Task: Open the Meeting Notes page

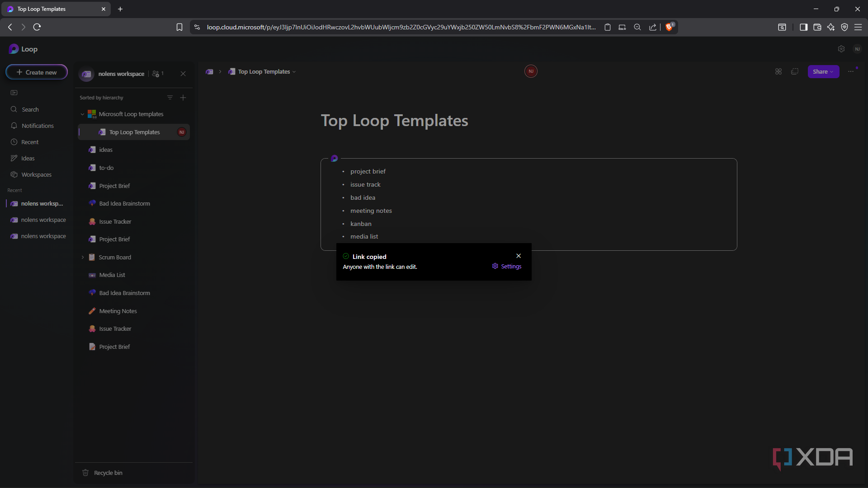Action: [x=118, y=311]
